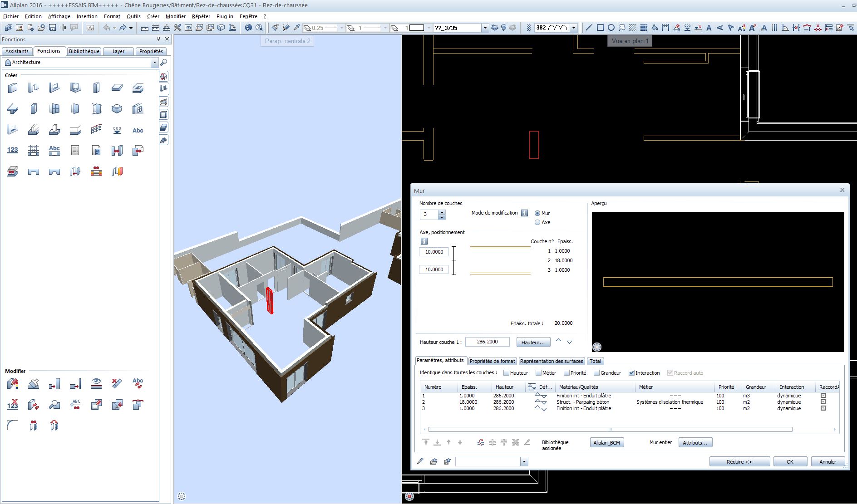Viewport: 857px width, 504px height.
Task: Open the Affichage menu
Action: [x=59, y=16]
